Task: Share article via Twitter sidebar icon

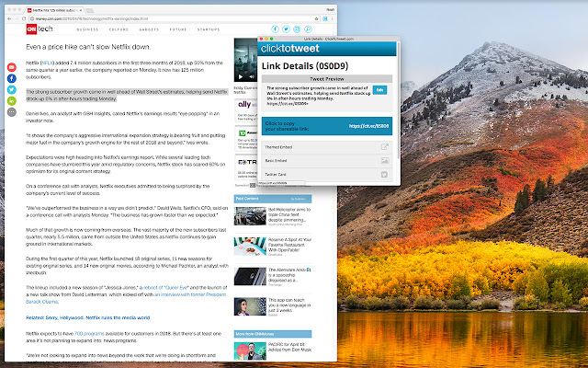Action: coord(12,90)
